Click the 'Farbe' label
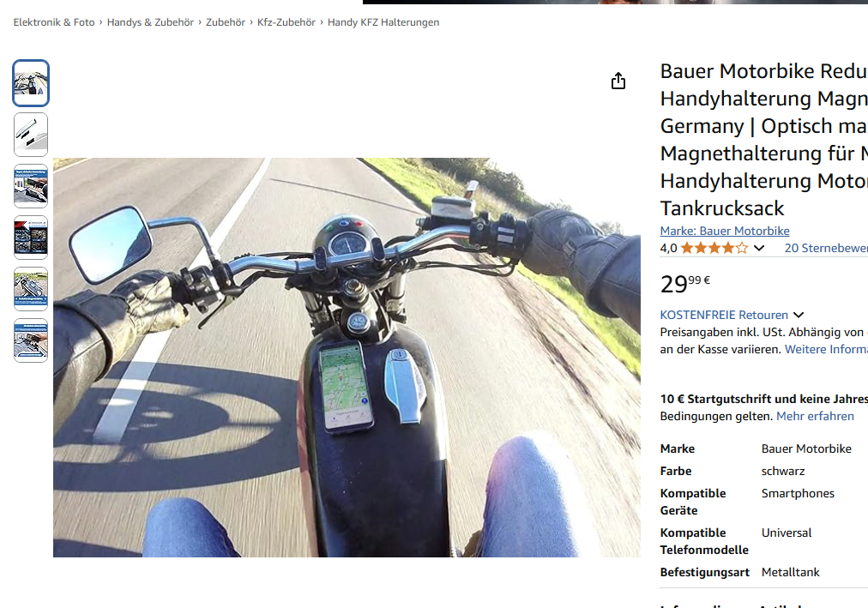 point(675,471)
